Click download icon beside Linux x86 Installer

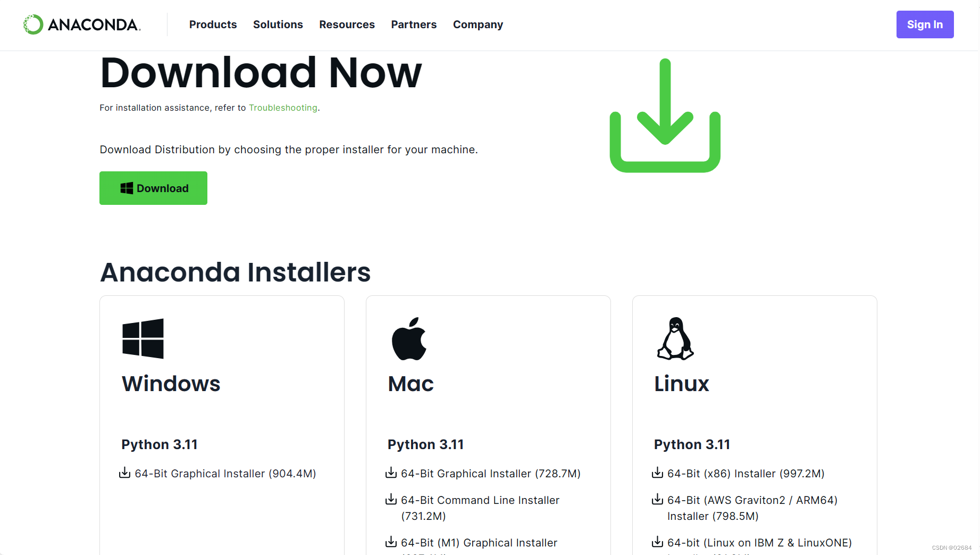[x=657, y=473]
